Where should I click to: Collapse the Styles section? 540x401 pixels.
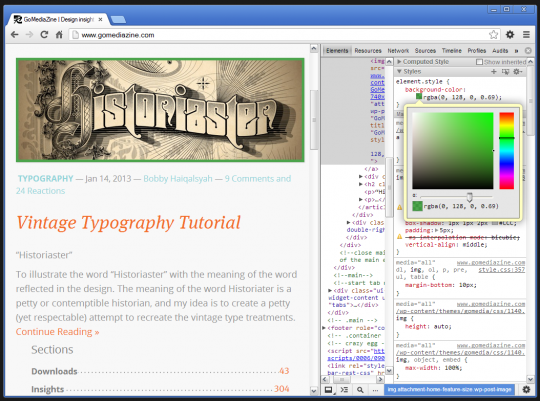click(399, 71)
